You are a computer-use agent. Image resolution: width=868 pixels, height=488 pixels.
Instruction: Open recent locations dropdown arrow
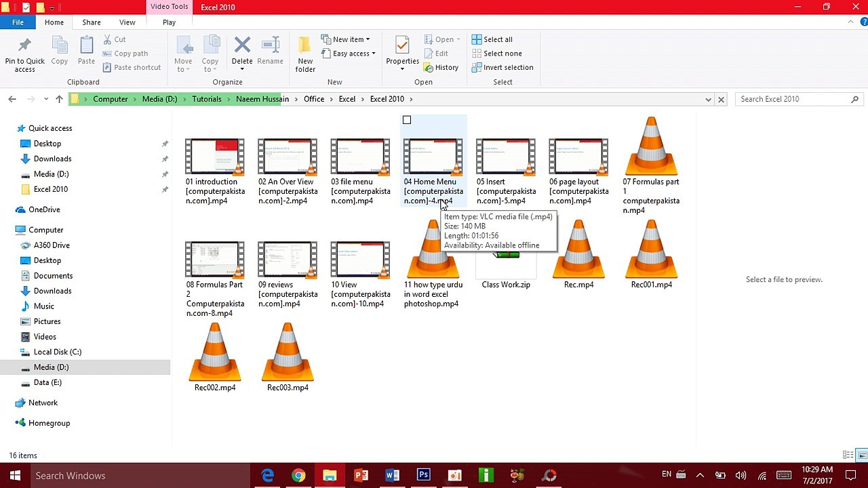[x=45, y=99]
